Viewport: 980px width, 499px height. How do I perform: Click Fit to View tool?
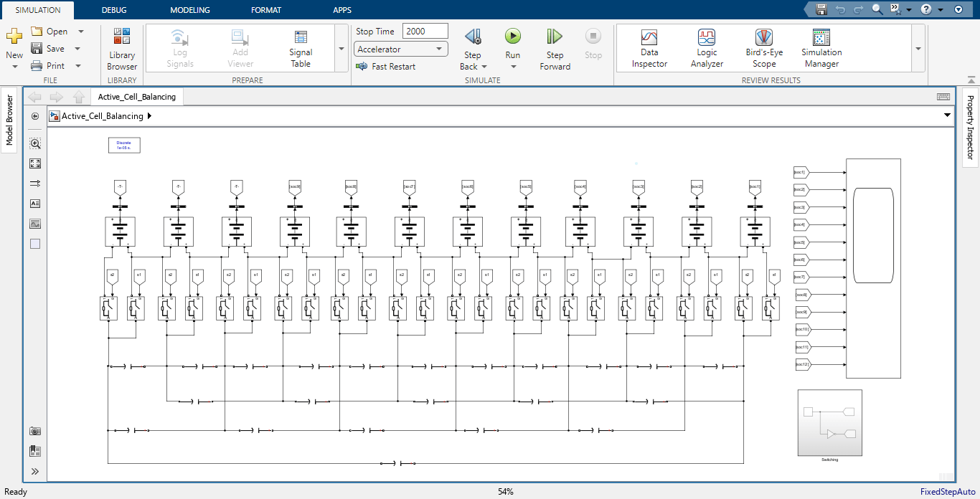[35, 163]
